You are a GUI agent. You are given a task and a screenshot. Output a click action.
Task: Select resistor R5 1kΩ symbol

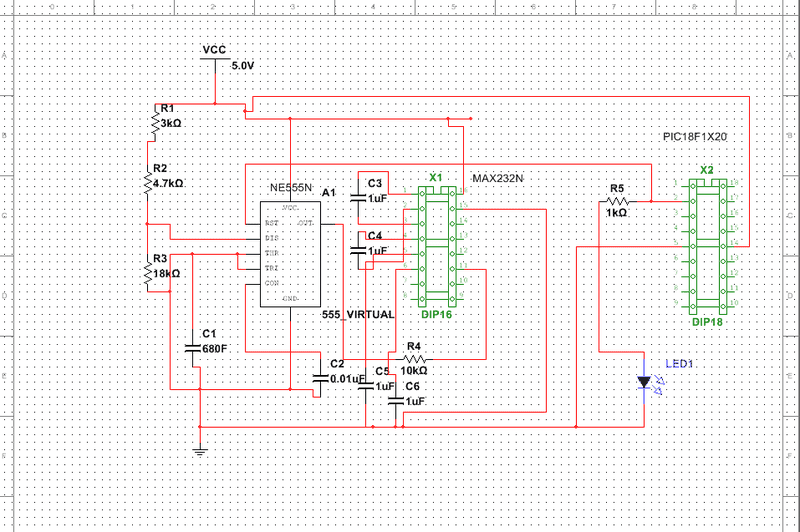(x=617, y=202)
